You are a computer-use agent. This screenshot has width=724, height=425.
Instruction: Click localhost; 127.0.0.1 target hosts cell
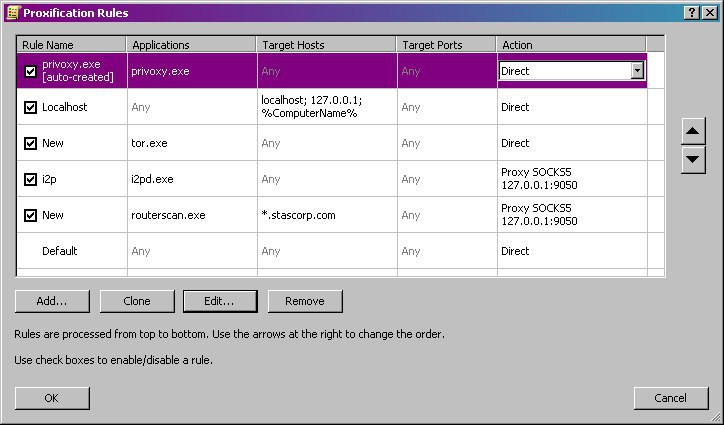[327, 107]
